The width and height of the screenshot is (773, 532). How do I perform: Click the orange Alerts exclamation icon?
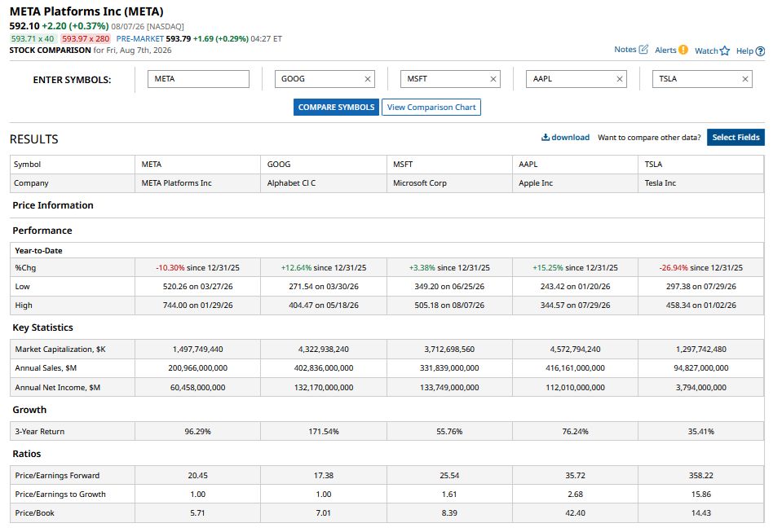(x=682, y=50)
